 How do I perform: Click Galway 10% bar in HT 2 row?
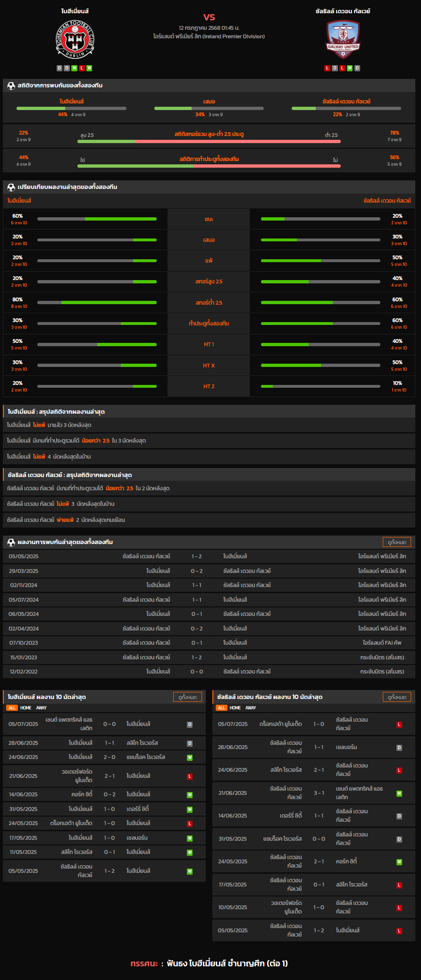(320, 386)
